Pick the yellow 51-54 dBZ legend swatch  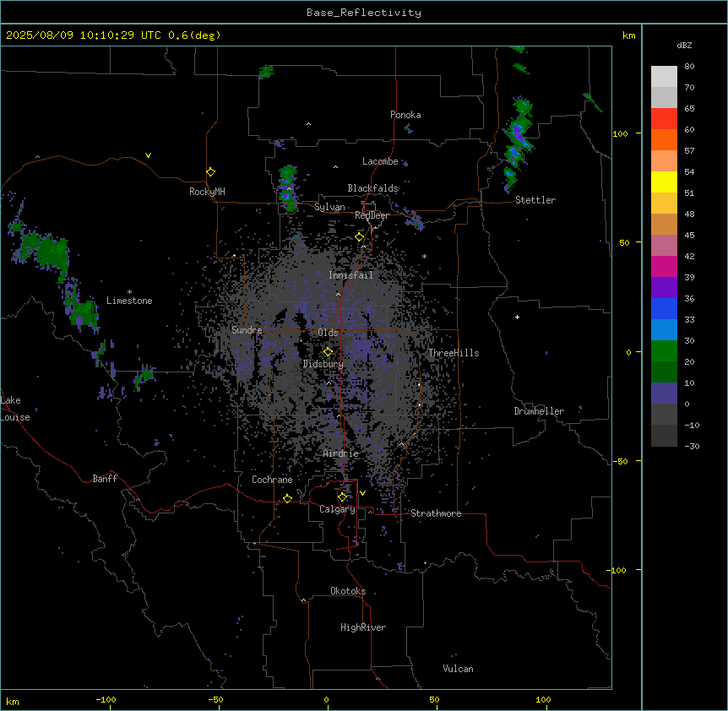coord(664,182)
